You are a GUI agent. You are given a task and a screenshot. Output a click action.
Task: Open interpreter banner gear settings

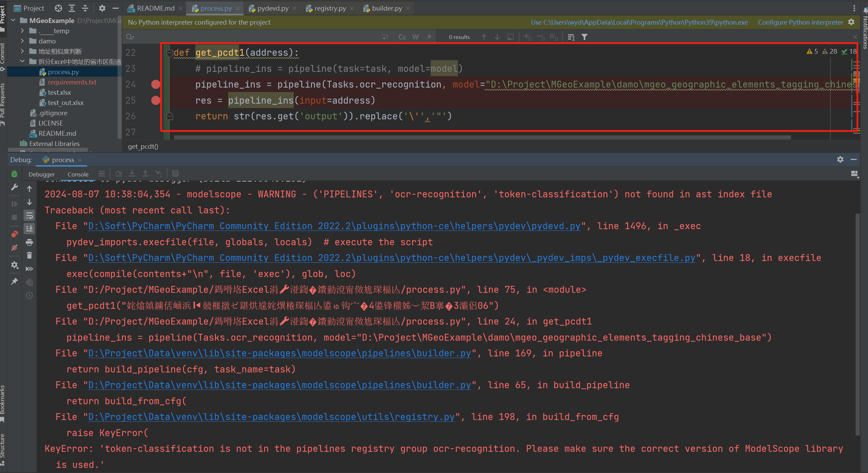pos(851,22)
